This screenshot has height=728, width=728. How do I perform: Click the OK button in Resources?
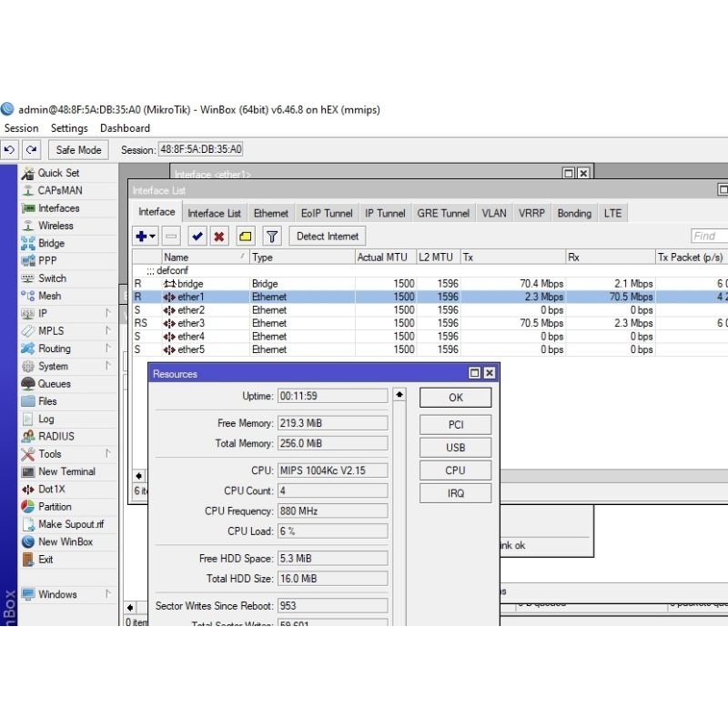[455, 398]
